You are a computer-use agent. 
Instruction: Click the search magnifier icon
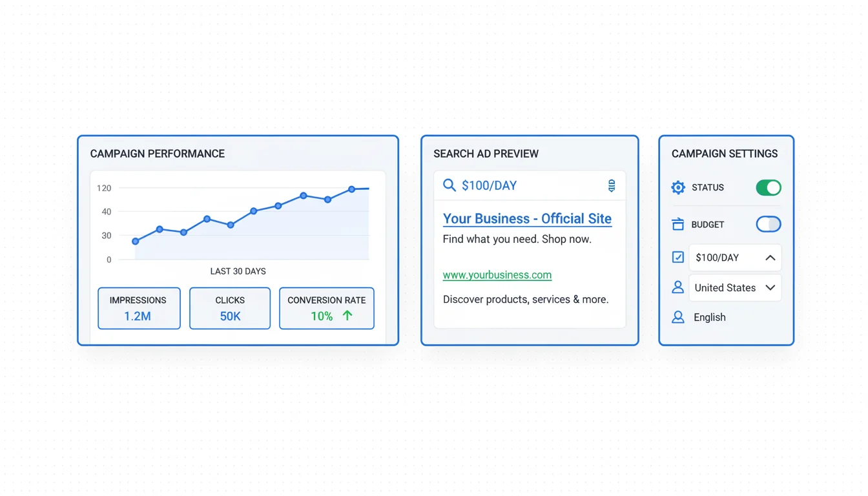[x=449, y=186]
